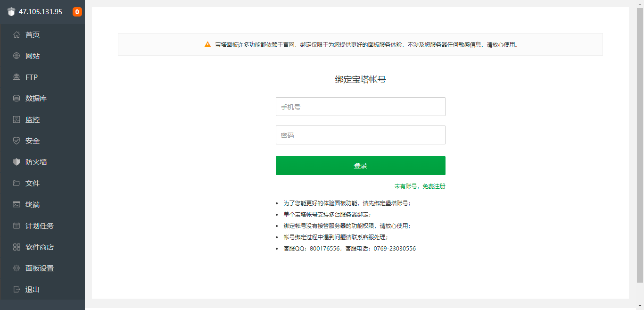644x310 pixels.
Task: Select 退出 to log out
Action: [x=42, y=289]
